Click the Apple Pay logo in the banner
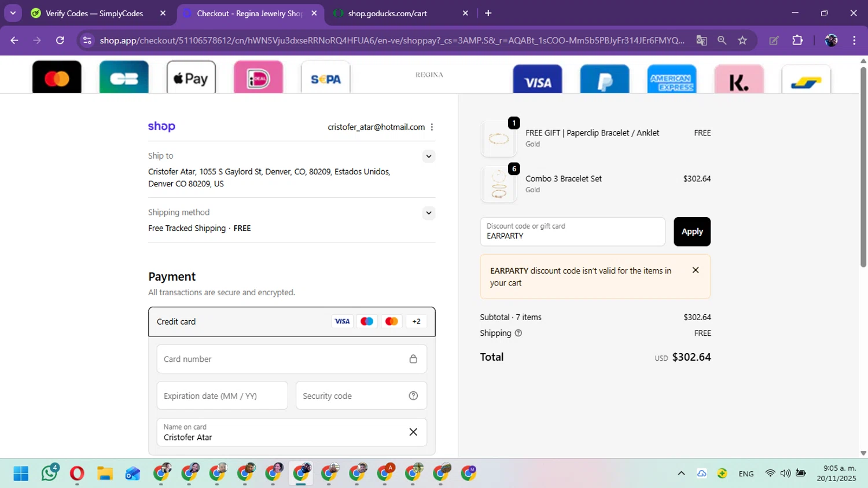This screenshot has height=488, width=868. (x=191, y=77)
